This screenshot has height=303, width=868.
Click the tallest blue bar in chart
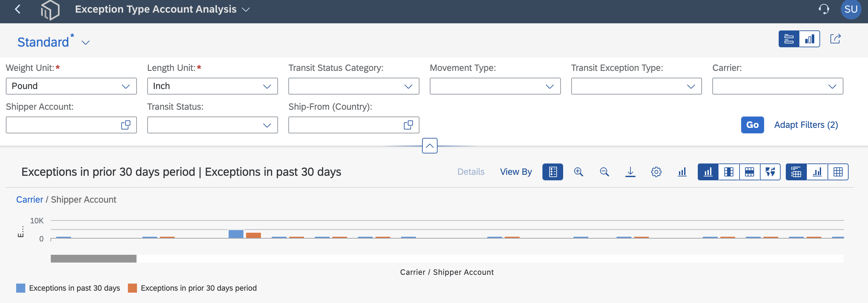pos(236,234)
